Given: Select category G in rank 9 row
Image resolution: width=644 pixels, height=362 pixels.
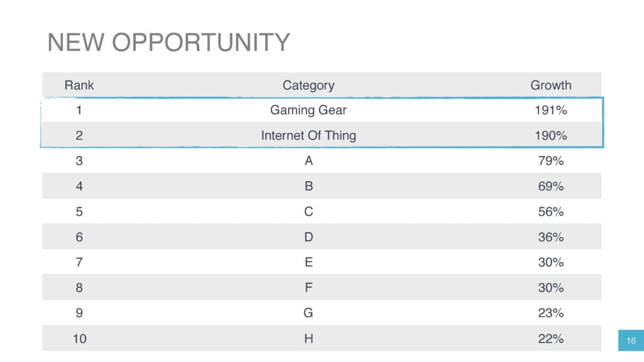Looking at the screenshot, I should click(x=308, y=313).
